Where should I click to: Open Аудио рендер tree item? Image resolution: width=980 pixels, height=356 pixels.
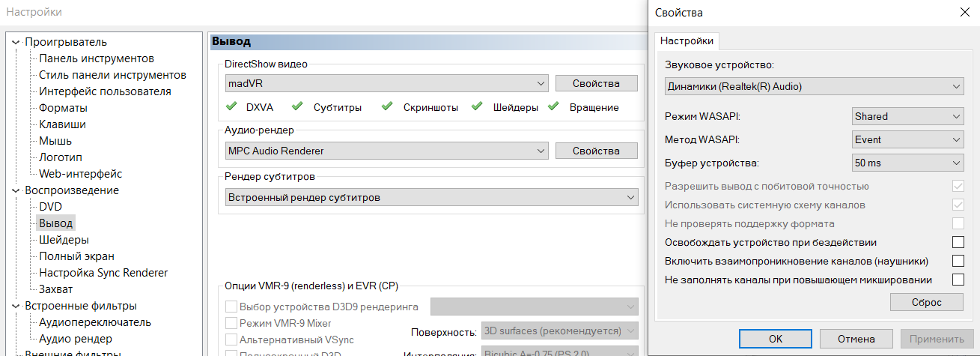tap(76, 339)
